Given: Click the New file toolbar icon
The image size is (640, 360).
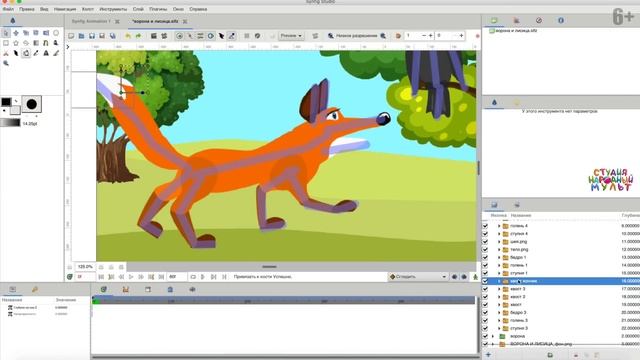Looking at the screenshot, I should click(71, 36).
